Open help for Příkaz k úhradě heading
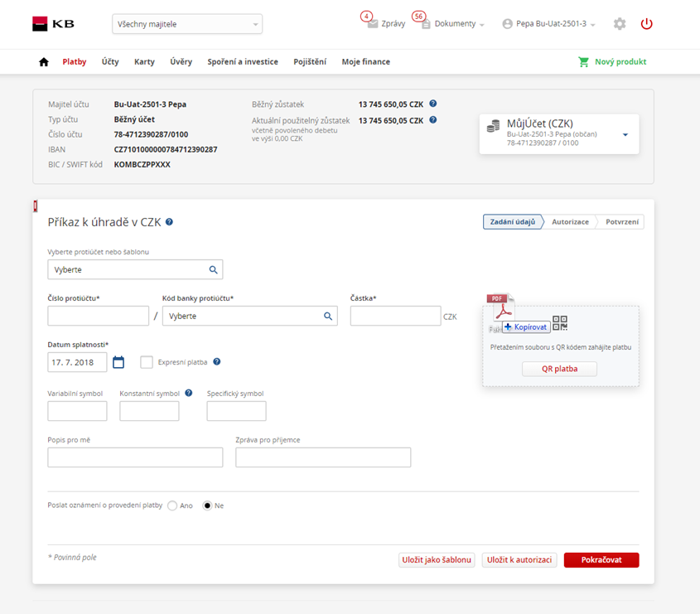700x614 pixels. click(169, 222)
